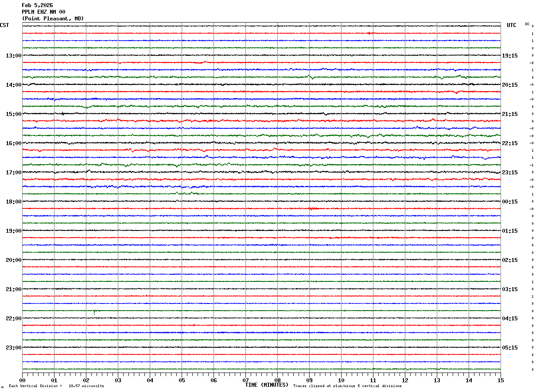Click the '17:00' CST time label
The height and width of the screenshot is (392, 536).
pos(13,173)
